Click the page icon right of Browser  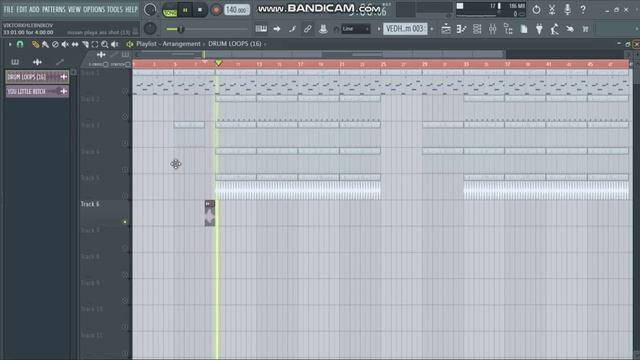(x=524, y=29)
